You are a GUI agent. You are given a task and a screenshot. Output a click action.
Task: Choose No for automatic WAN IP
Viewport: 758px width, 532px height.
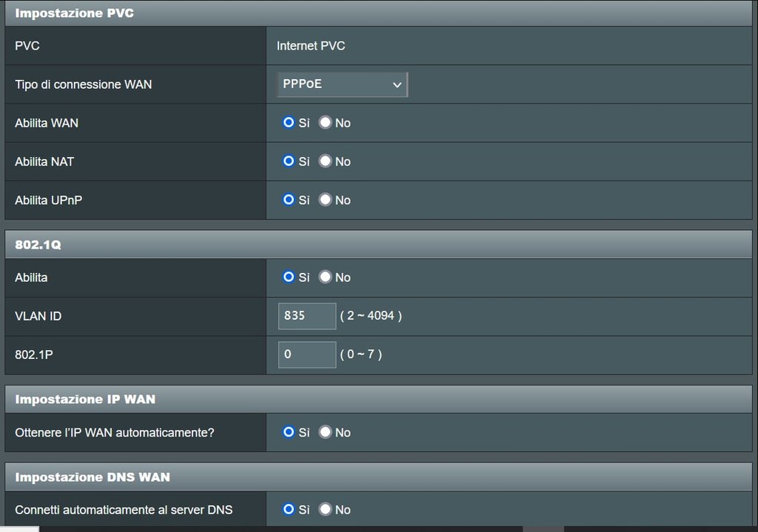[x=325, y=432]
